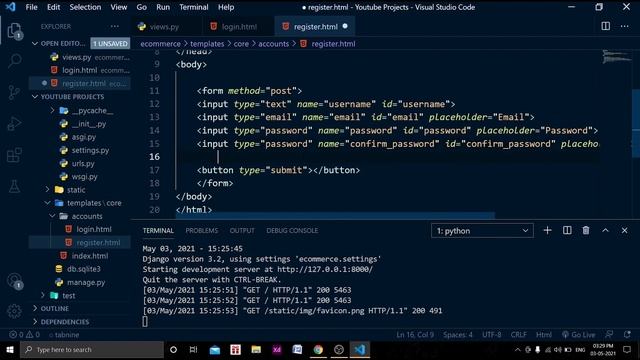Open the Selection menu

[x=85, y=7]
